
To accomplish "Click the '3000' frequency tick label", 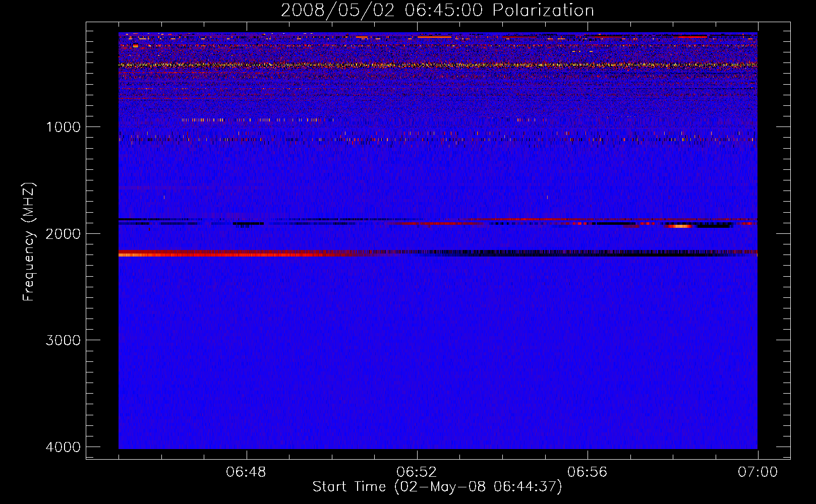I will [63, 340].
